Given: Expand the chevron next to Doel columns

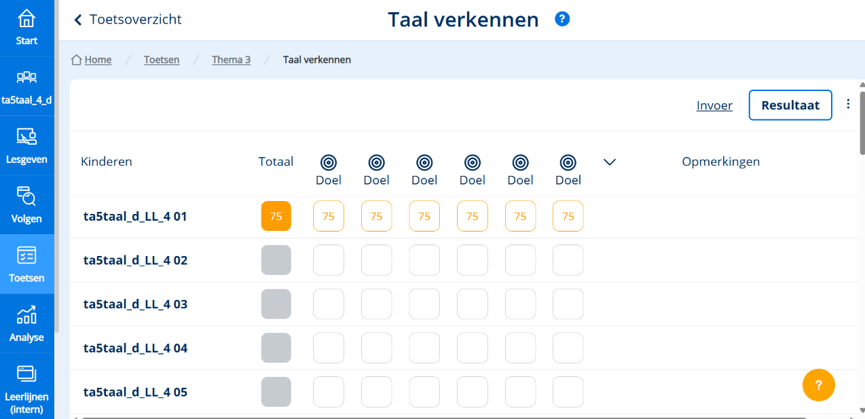Looking at the screenshot, I should (609, 162).
